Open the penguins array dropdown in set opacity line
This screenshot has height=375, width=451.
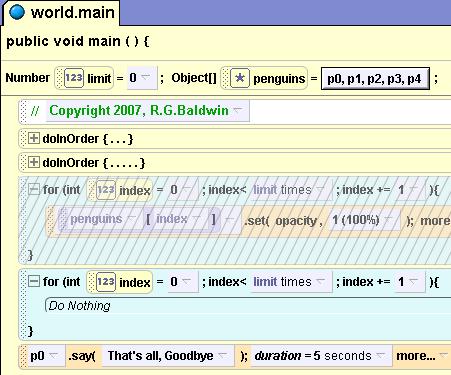(x=131, y=219)
